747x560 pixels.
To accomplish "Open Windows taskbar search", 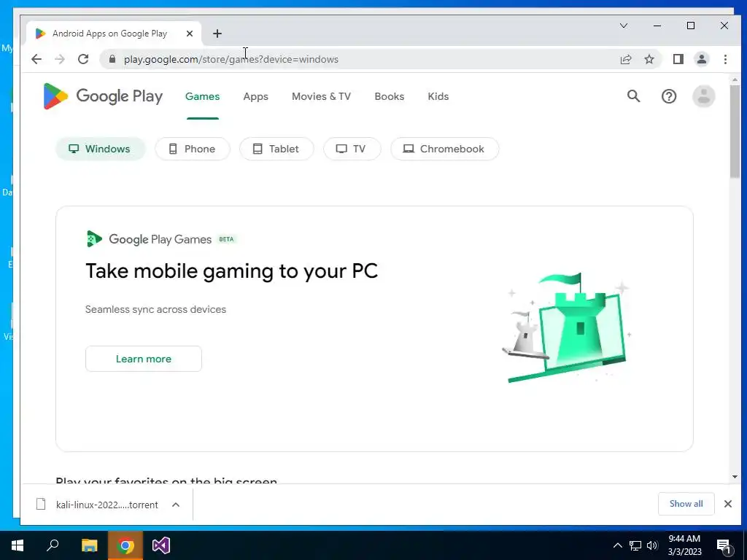I will click(x=53, y=545).
